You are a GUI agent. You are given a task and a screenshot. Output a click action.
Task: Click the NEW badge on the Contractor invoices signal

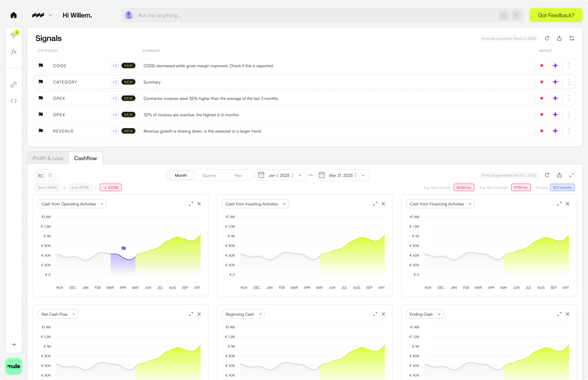pos(128,98)
